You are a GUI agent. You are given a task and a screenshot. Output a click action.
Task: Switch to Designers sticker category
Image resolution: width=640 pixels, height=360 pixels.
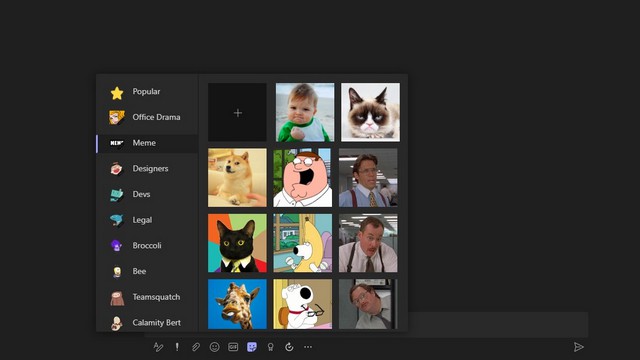pos(147,169)
